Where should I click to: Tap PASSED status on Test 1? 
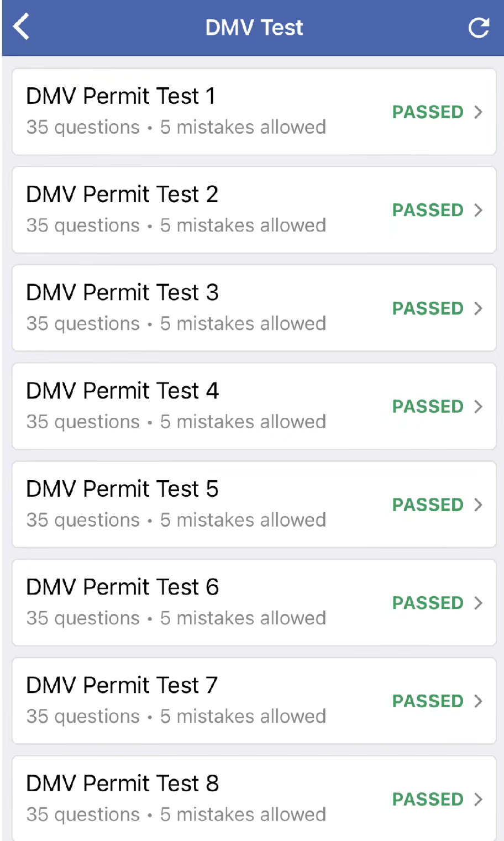point(428,112)
